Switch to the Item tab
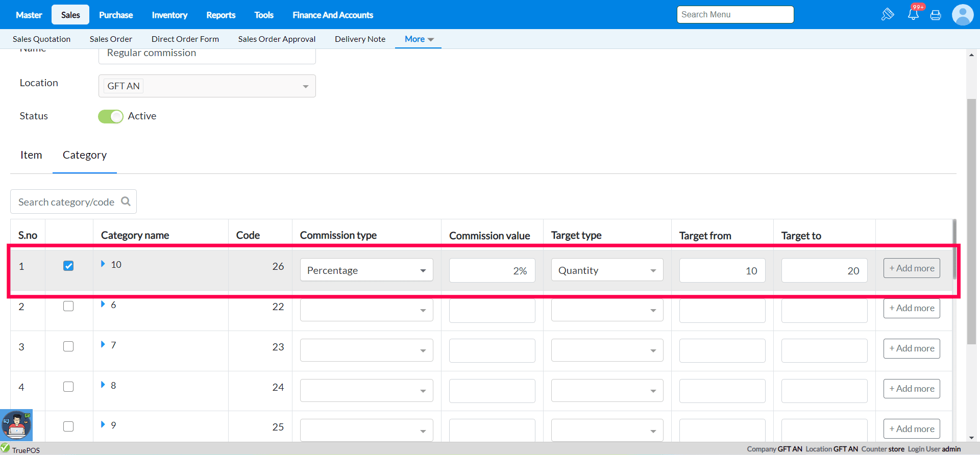 31,155
